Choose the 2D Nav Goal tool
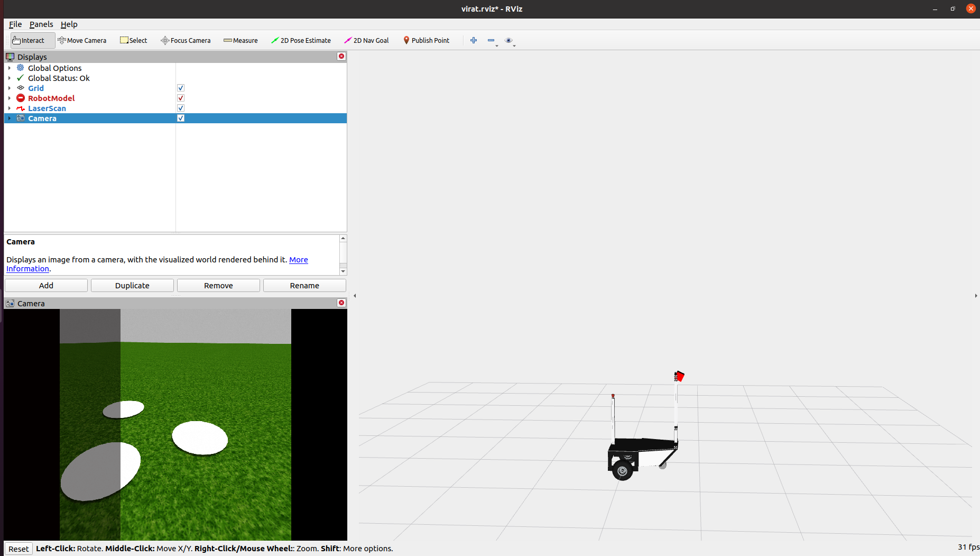The height and width of the screenshot is (556, 980). click(x=366, y=40)
